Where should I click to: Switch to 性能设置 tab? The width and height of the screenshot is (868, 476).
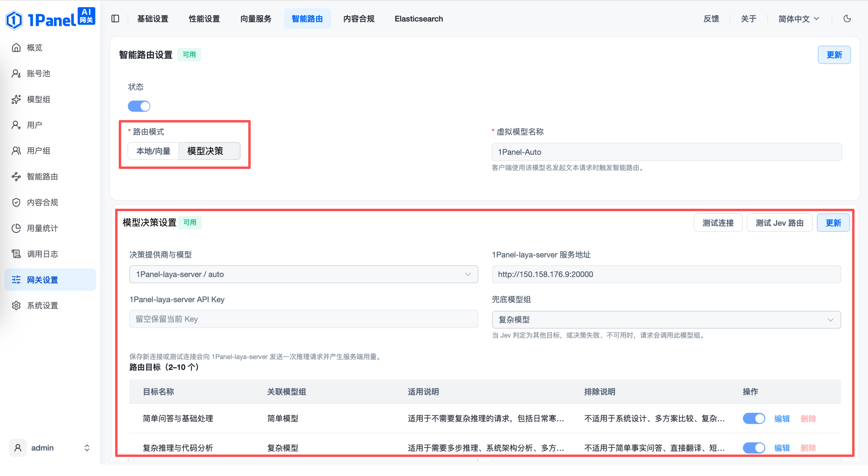[x=204, y=19]
